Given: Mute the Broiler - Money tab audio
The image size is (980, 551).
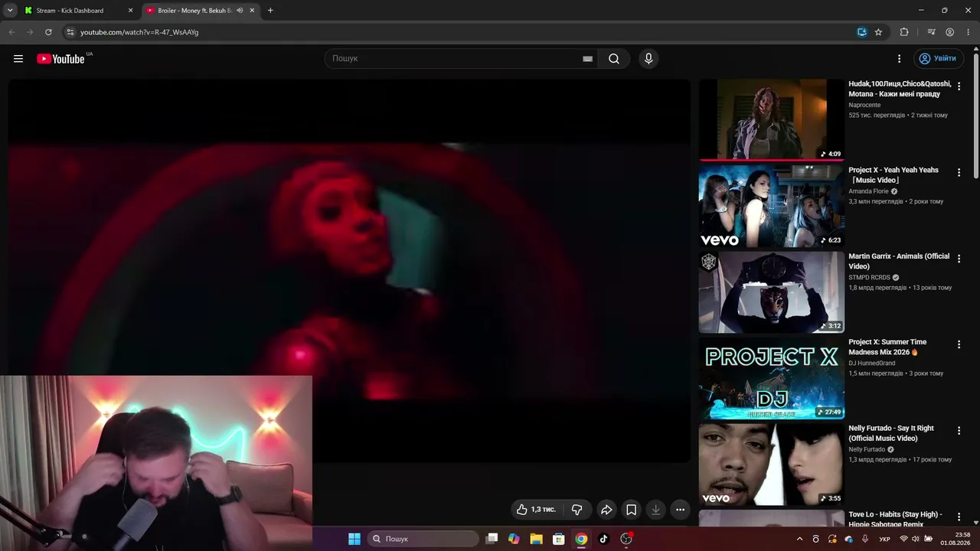Looking at the screenshot, I should (240, 11).
